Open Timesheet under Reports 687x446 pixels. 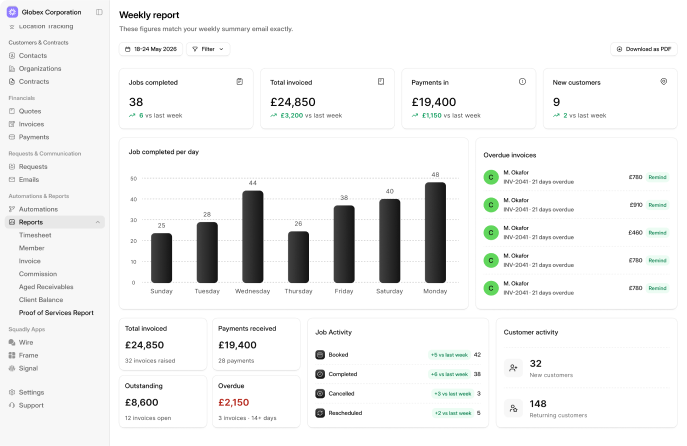(x=35, y=235)
